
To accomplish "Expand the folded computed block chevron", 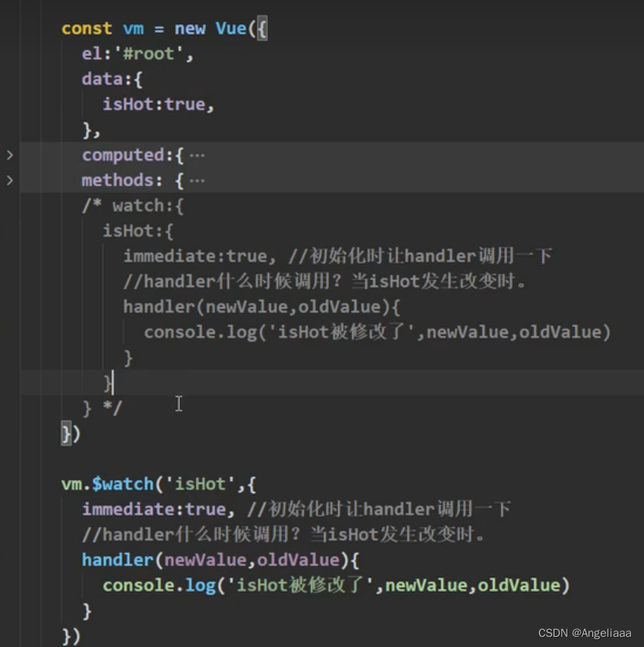I will (x=10, y=155).
